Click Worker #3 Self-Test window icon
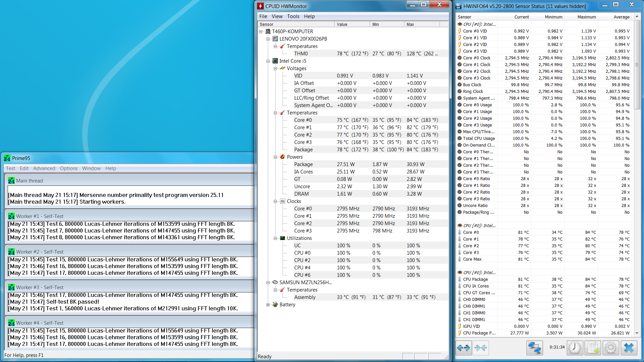The image size is (644, 362). tap(11, 288)
